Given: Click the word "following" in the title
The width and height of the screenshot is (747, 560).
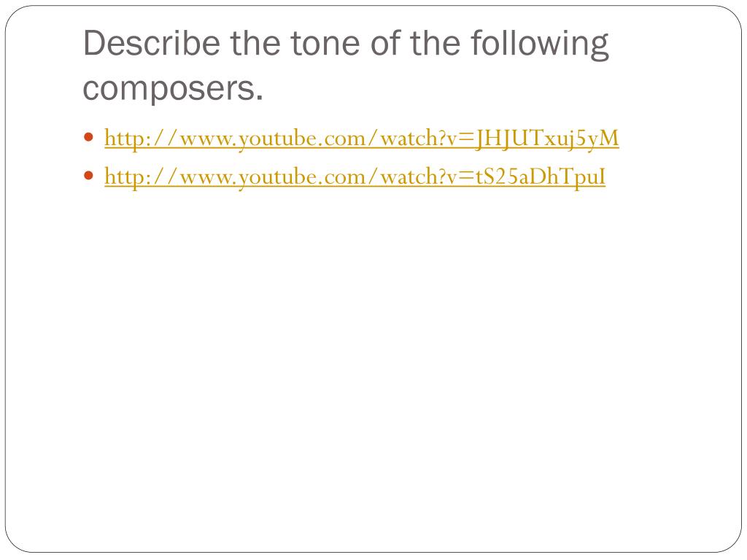Looking at the screenshot, I should pos(540,44).
